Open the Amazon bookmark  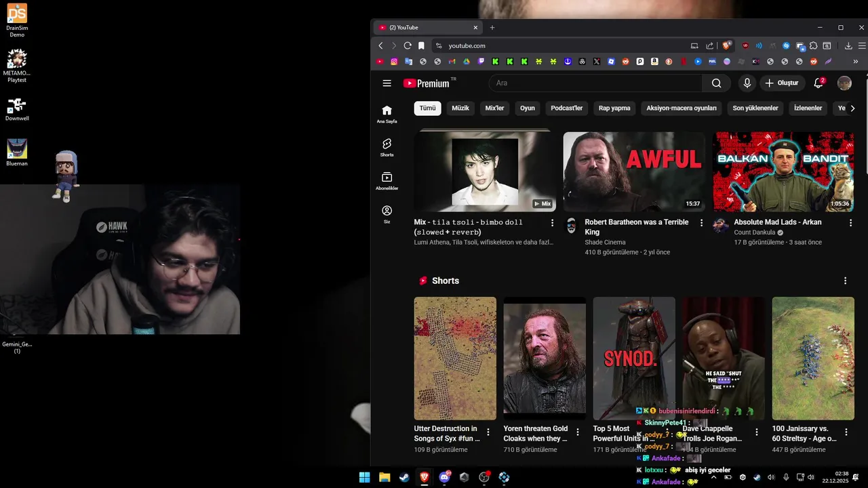654,61
